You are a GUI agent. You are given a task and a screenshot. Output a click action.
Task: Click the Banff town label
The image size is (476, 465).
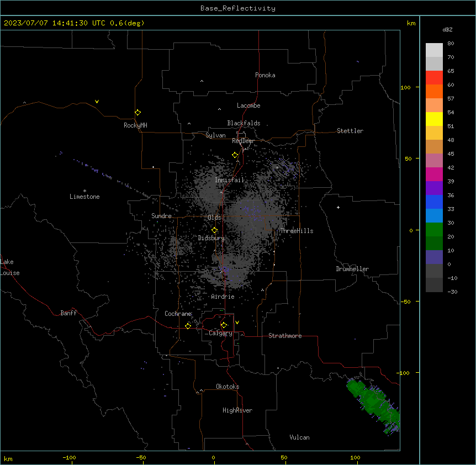pos(68,313)
